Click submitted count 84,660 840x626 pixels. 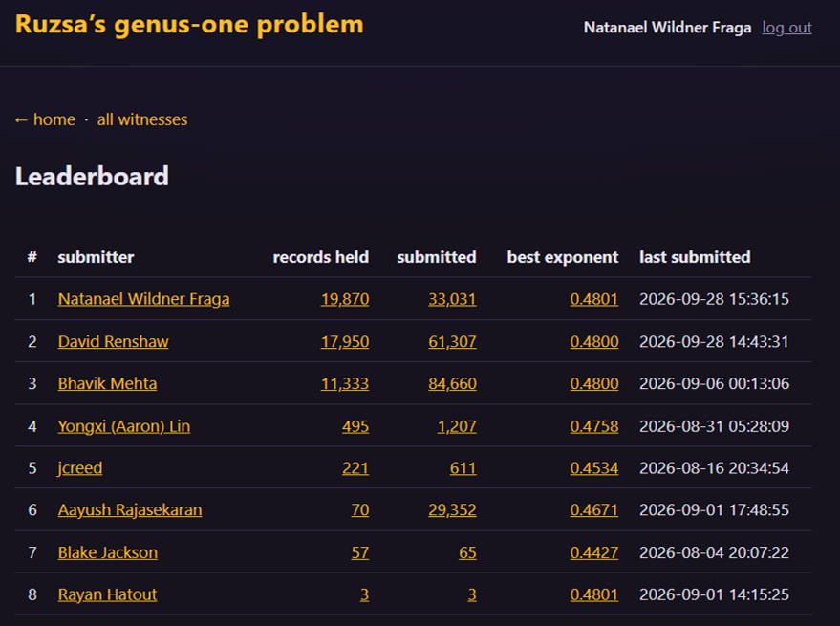tap(452, 384)
